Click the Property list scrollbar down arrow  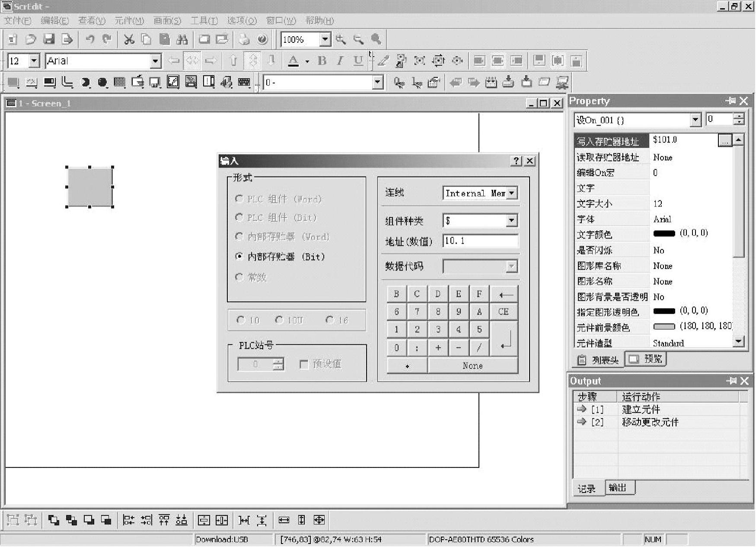(739, 341)
